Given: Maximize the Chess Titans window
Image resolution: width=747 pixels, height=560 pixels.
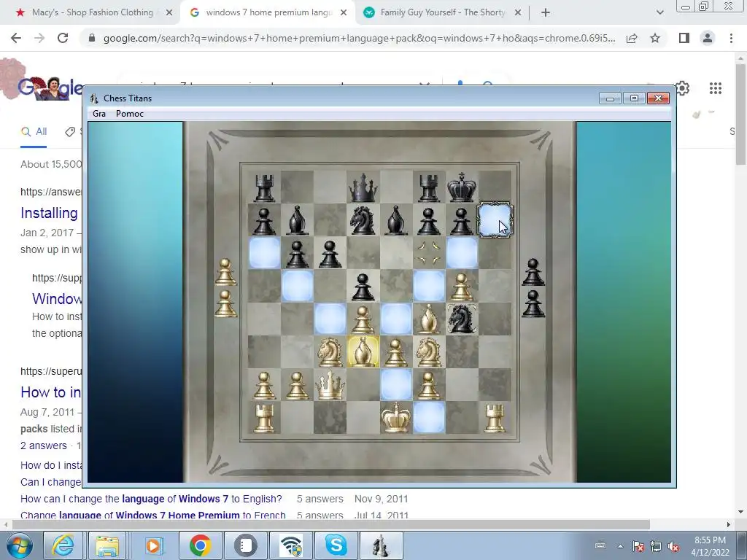Looking at the screenshot, I should tap(634, 98).
